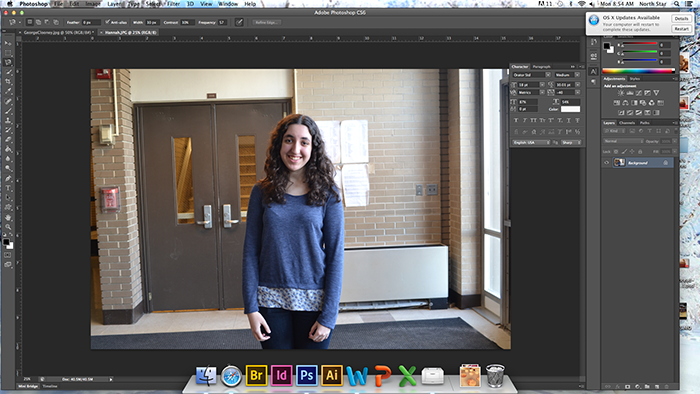Add a Brightness/Contrast adjustment
The width and height of the screenshot is (700, 394).
[x=621, y=93]
